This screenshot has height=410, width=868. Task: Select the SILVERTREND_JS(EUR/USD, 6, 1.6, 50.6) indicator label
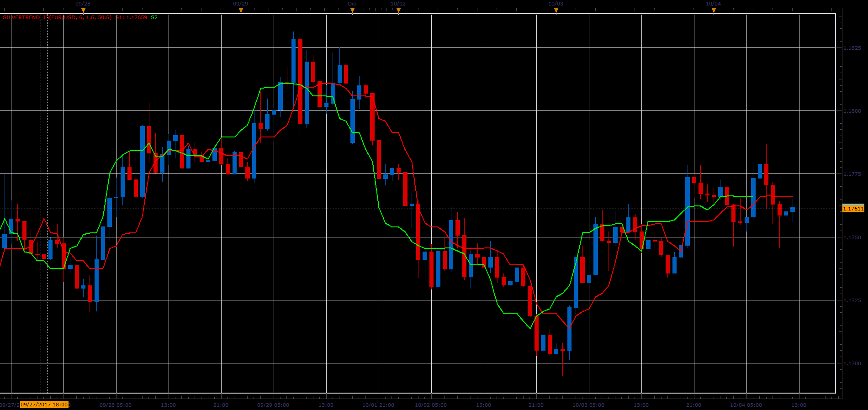coord(57,17)
